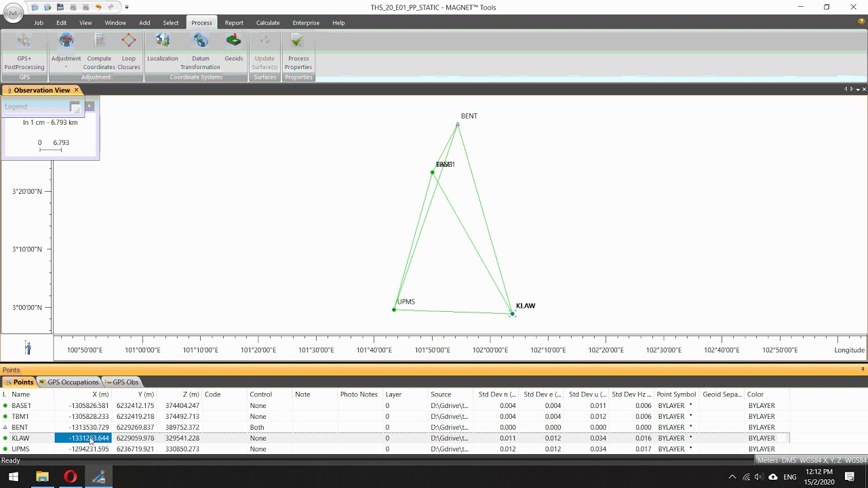Open Point Symbol dropdown for UPMS row
868x488 pixels.
coord(691,449)
